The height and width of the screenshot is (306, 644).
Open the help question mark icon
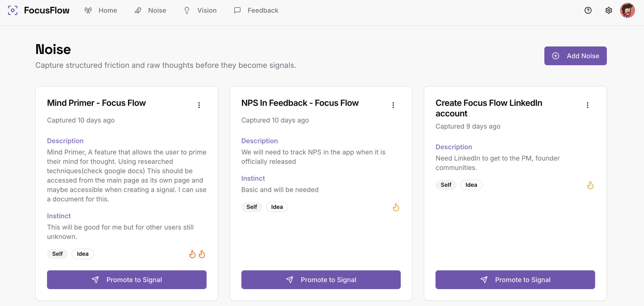point(588,11)
